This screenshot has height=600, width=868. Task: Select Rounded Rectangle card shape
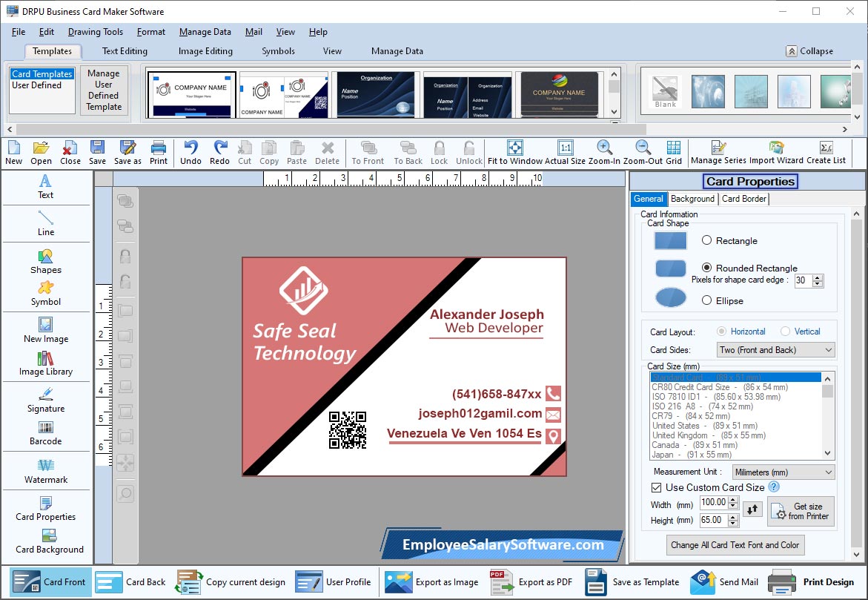click(x=706, y=268)
